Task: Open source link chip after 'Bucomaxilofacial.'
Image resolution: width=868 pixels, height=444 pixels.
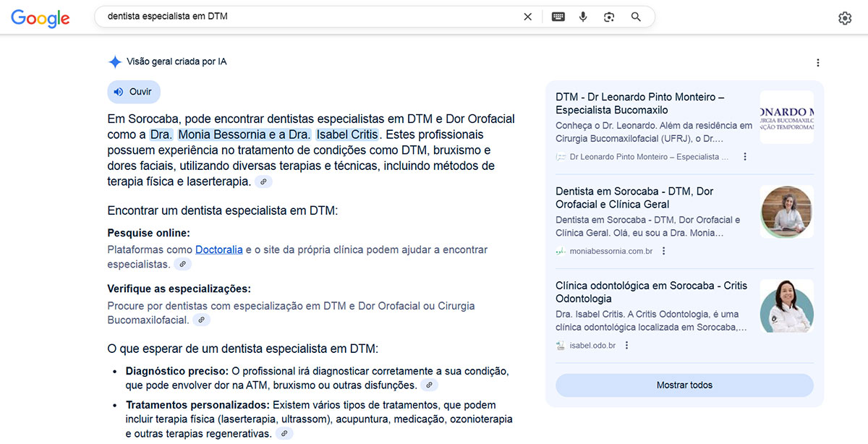Action: 202,320
